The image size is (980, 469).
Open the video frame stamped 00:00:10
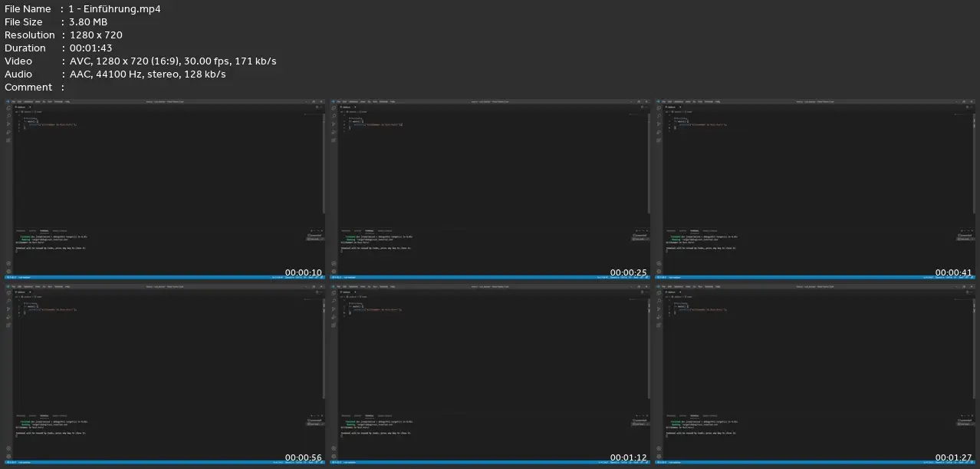pyautogui.click(x=164, y=189)
